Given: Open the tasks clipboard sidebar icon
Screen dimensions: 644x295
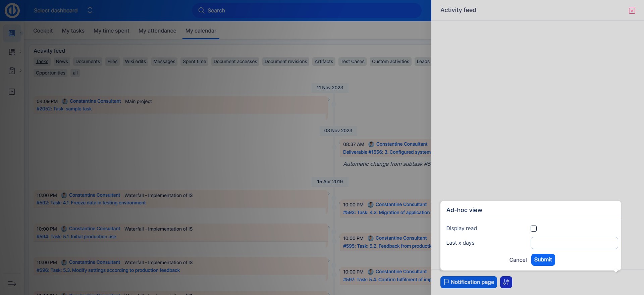Looking at the screenshot, I should 12,71.
